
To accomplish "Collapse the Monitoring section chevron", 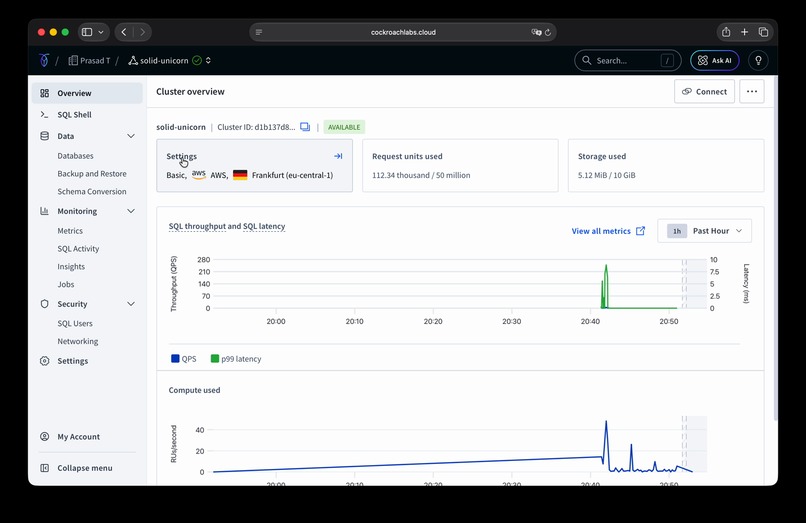I will 131,211.
